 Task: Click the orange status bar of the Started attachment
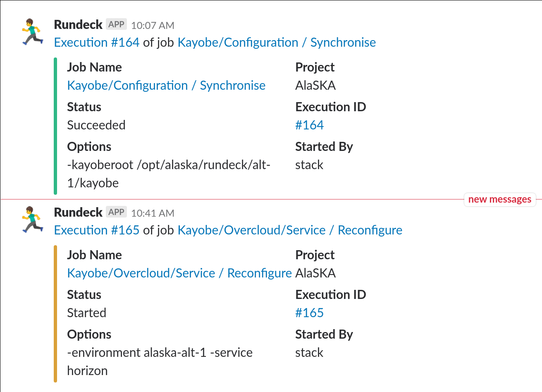point(55,313)
